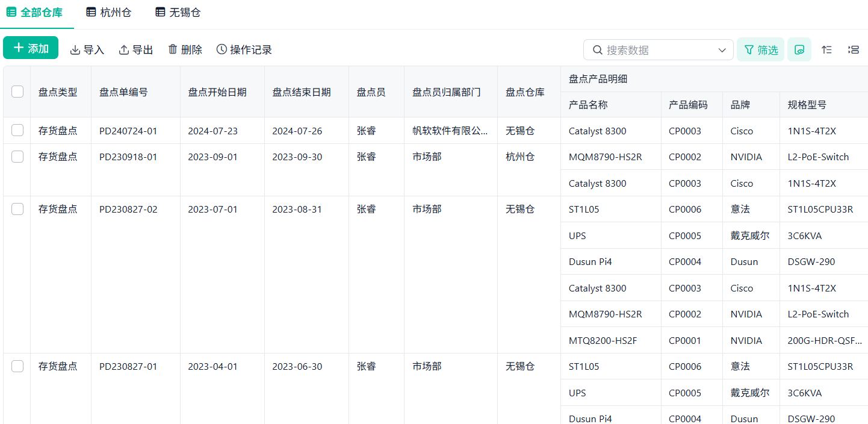Toggle the select-all header checkbox
The height and width of the screenshot is (424, 868).
tap(17, 92)
